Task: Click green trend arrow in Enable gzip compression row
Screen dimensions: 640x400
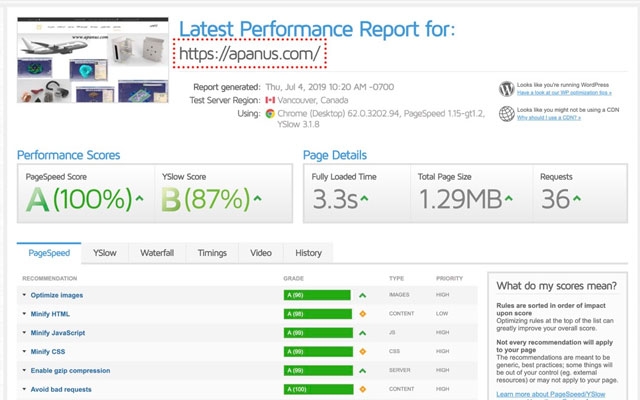Action: point(362,371)
